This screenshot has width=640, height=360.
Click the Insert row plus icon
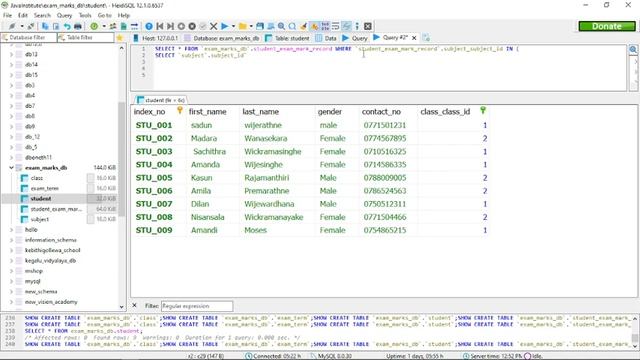tap(181, 26)
